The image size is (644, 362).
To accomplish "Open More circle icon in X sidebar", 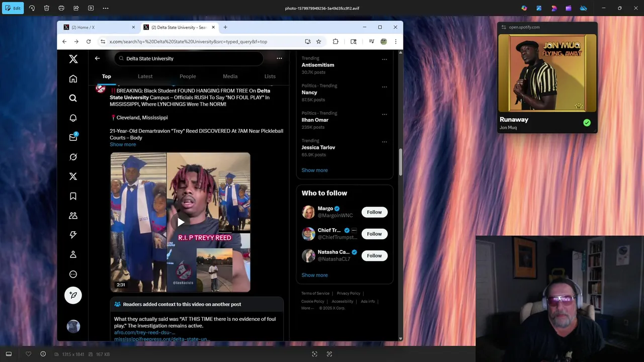I will [x=73, y=274].
